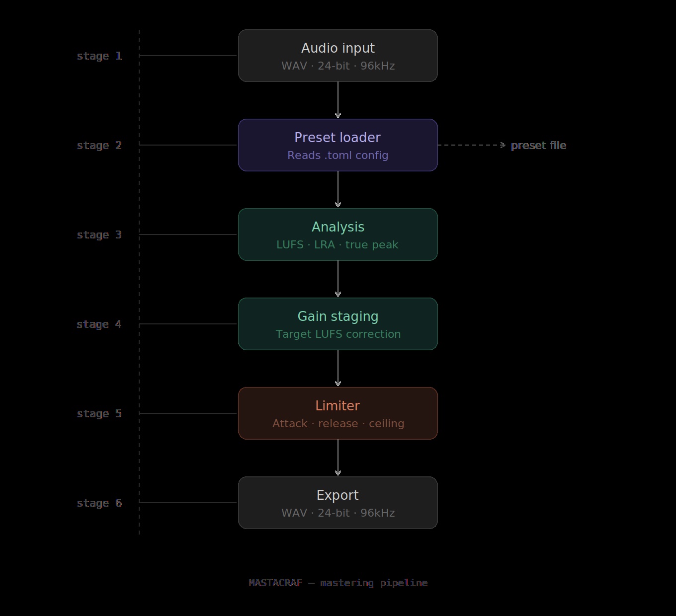Viewport: 676px width, 616px height.
Task: Click the 'stage 4' label
Action: pyautogui.click(x=99, y=324)
